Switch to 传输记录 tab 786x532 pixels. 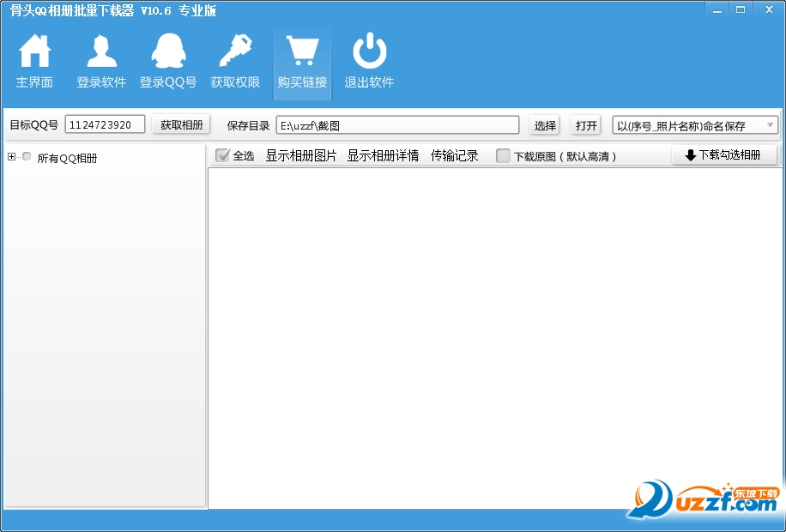pyautogui.click(x=454, y=156)
